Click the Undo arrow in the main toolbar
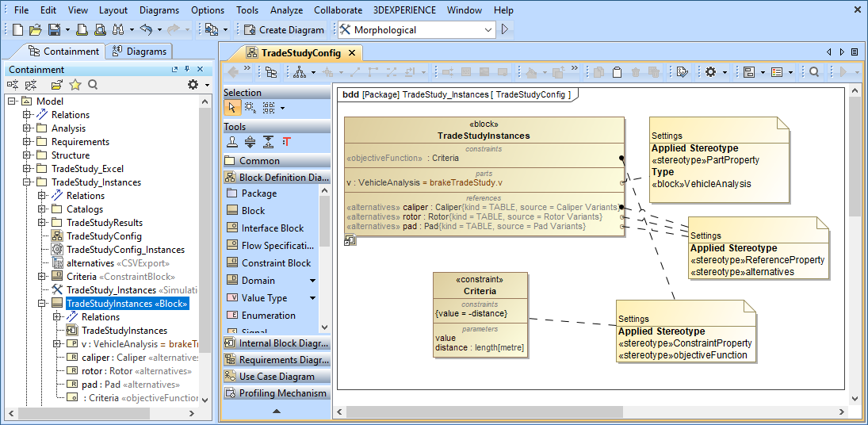The height and width of the screenshot is (425, 868). (x=145, y=30)
